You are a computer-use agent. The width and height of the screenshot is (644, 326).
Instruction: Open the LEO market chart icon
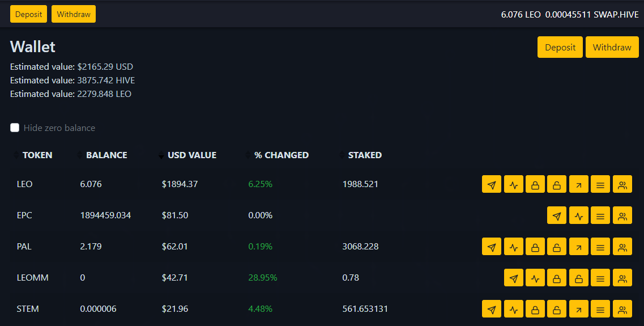tap(513, 184)
